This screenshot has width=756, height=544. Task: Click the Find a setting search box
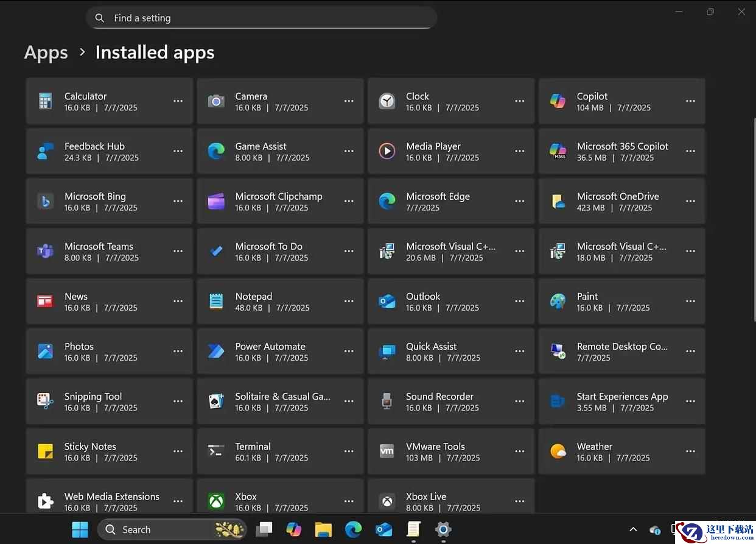[x=262, y=18]
